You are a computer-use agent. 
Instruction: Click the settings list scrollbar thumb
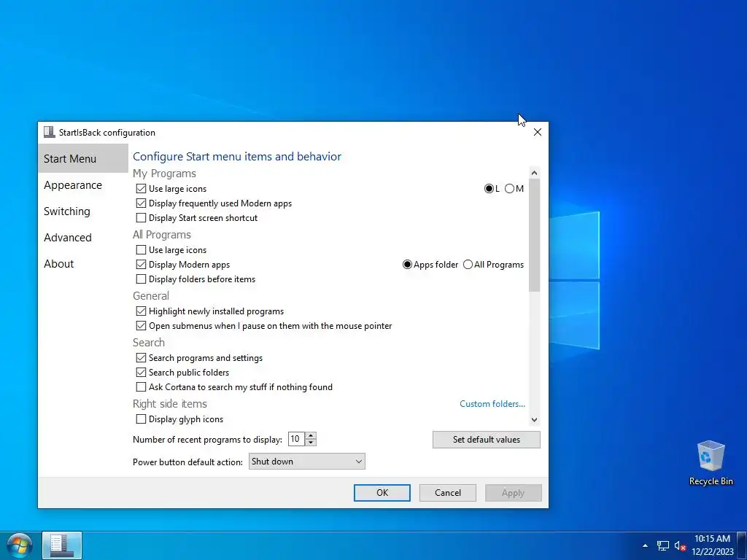tap(534, 236)
